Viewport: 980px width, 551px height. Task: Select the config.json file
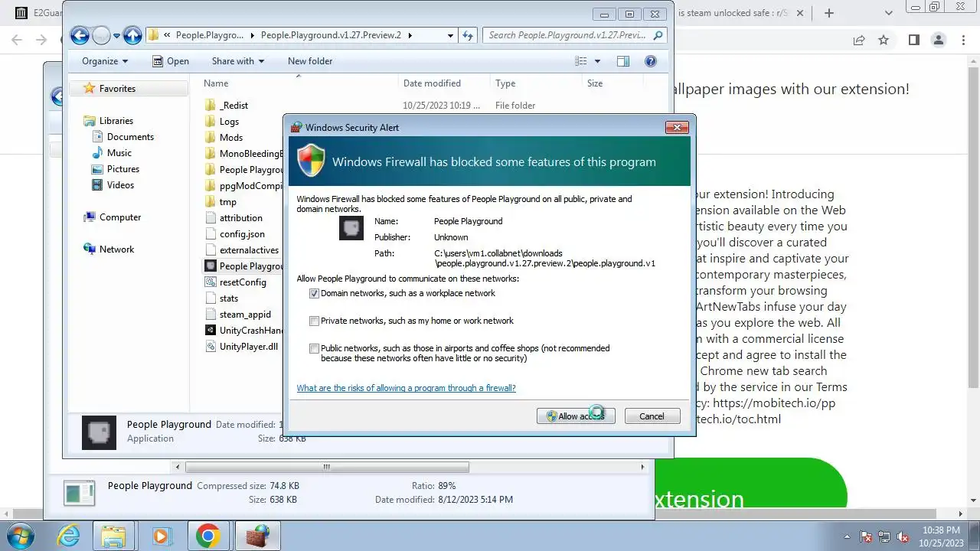tap(242, 234)
